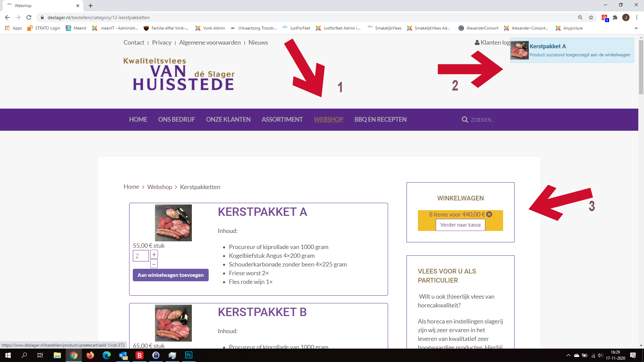
Task: Click the search magnifier icon
Action: 465,120
